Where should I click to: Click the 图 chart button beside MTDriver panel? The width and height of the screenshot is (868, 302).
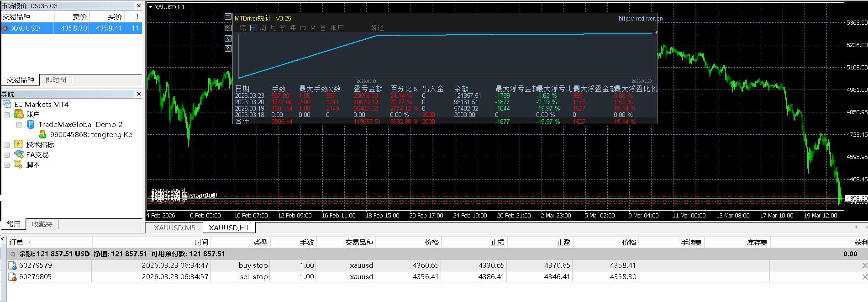click(x=228, y=28)
